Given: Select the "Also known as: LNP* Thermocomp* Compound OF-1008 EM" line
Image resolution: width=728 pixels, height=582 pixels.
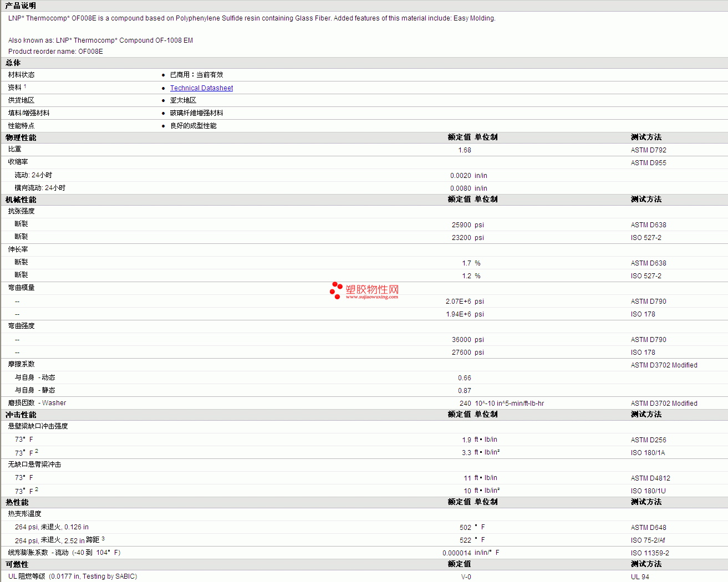Looking at the screenshot, I should [100, 40].
